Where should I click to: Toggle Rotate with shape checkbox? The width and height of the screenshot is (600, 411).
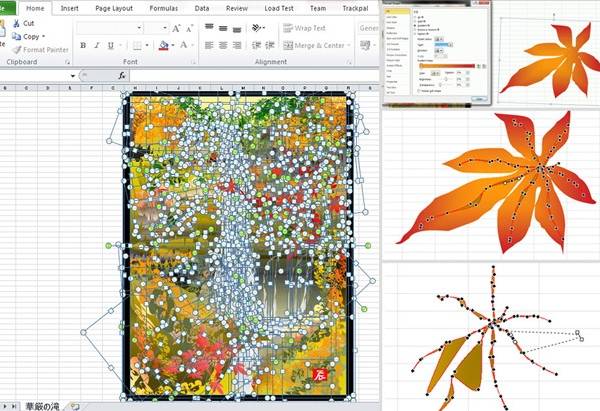click(417, 91)
